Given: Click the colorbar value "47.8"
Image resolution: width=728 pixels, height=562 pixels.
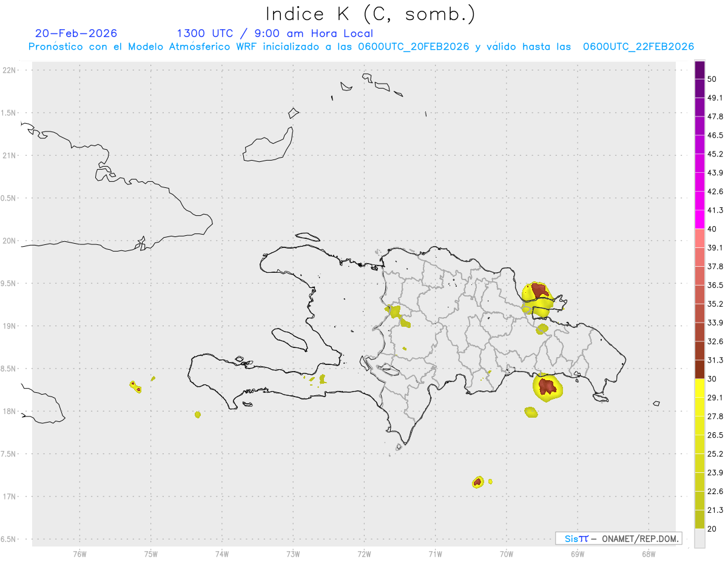Looking at the screenshot, I should [x=715, y=116].
